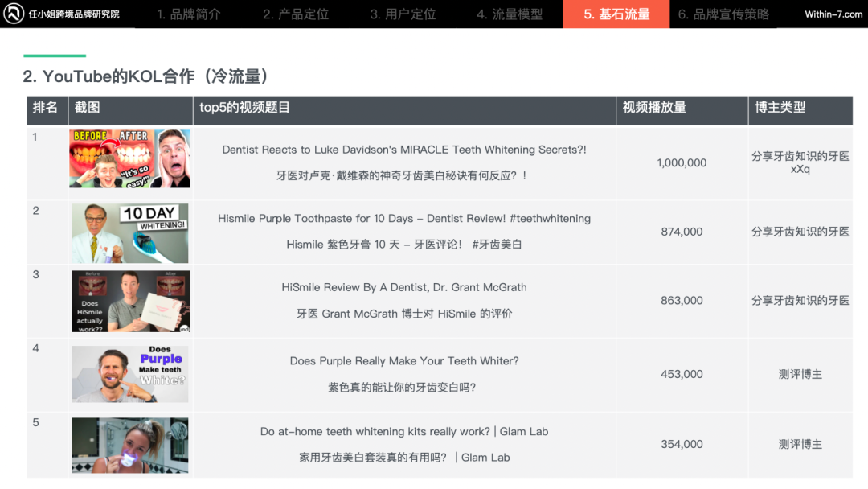Screen dimensions: 868x489
Task: Open the Glam Lab whitening kit thumbnail
Action: [x=129, y=446]
